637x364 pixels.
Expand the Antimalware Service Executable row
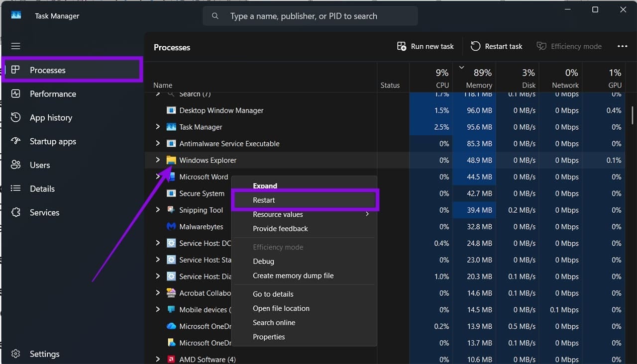point(158,143)
